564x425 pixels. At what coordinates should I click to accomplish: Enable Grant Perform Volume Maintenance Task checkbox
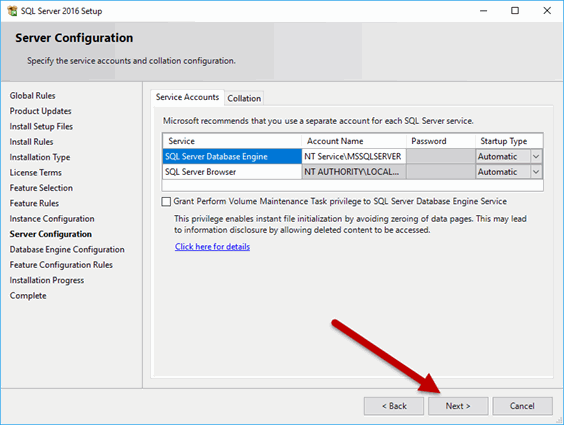pyautogui.click(x=166, y=201)
